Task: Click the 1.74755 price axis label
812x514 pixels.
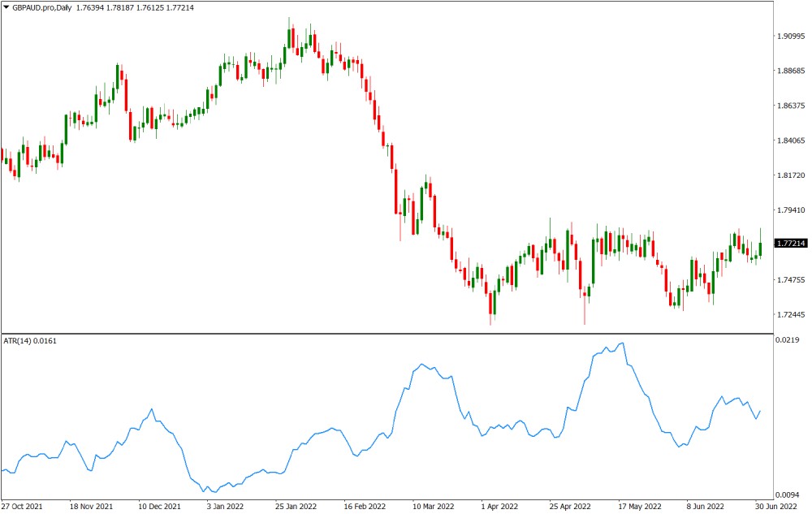Action: tap(790, 279)
